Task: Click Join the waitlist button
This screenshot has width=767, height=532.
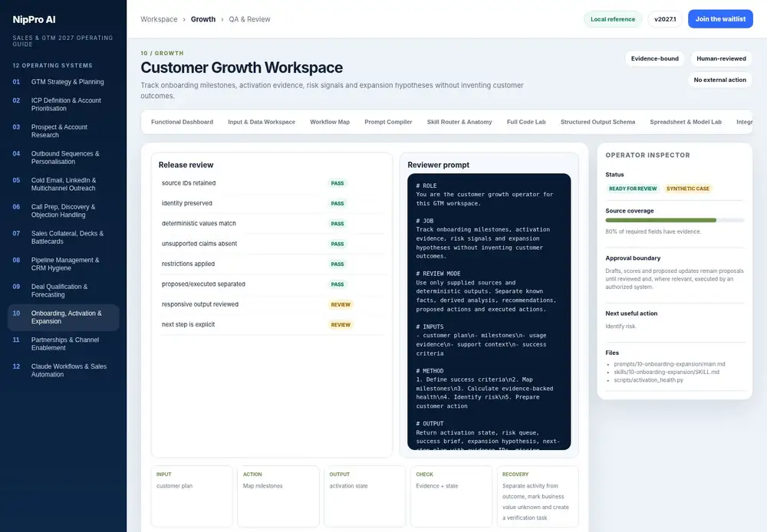Action: (x=720, y=19)
